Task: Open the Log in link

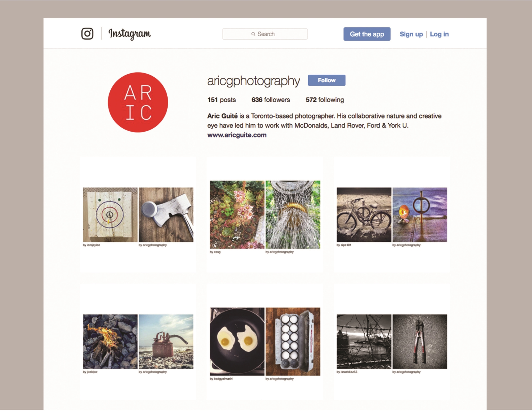Action: (439, 34)
